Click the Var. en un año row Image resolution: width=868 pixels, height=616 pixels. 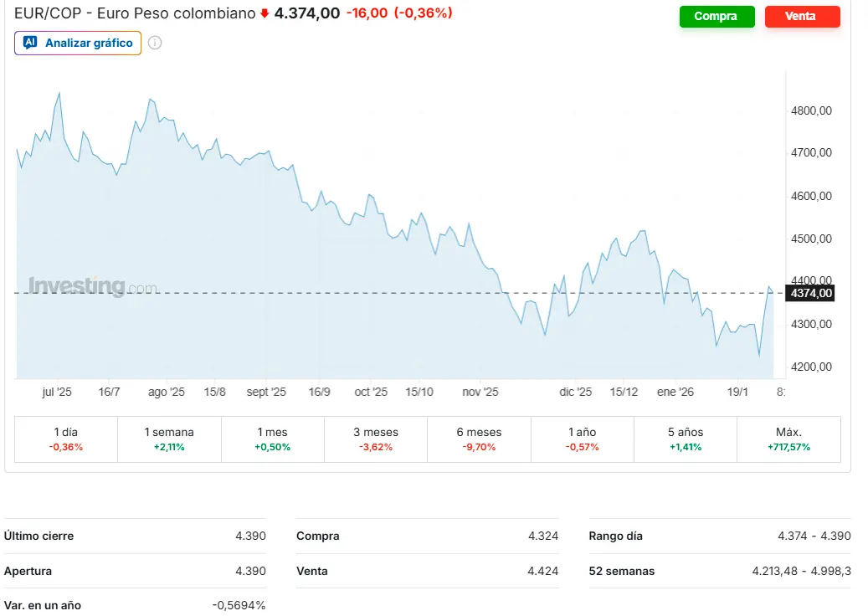tap(135, 605)
